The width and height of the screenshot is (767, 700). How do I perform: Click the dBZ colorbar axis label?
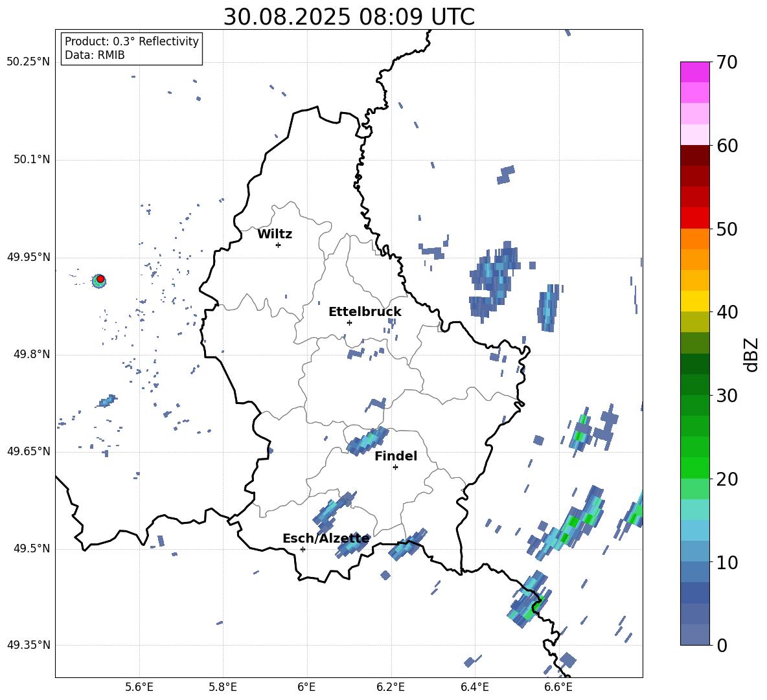750,354
